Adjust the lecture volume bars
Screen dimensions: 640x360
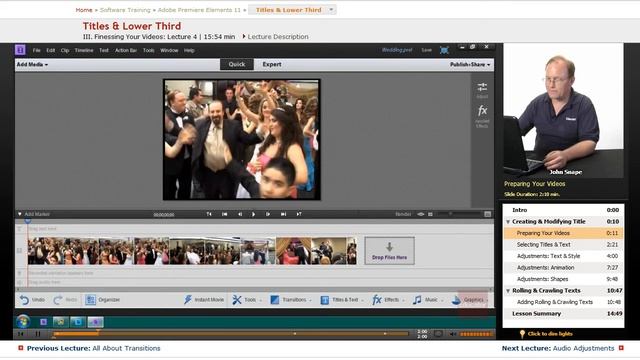click(476, 334)
